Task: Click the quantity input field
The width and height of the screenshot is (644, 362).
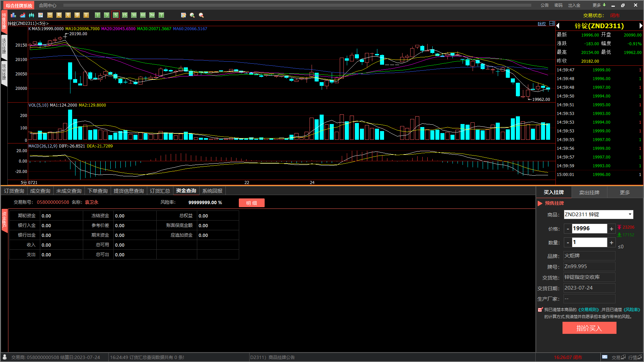Action: point(589,242)
